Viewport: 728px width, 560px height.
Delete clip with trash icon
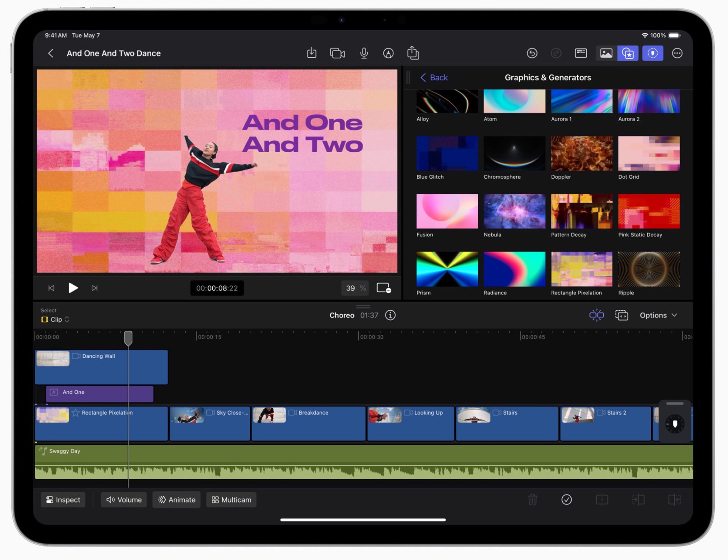point(532,499)
